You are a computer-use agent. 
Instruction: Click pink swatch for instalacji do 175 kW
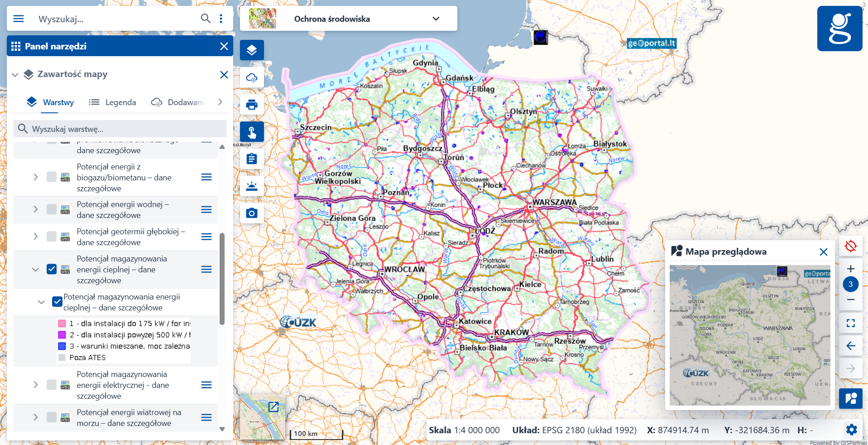62,324
